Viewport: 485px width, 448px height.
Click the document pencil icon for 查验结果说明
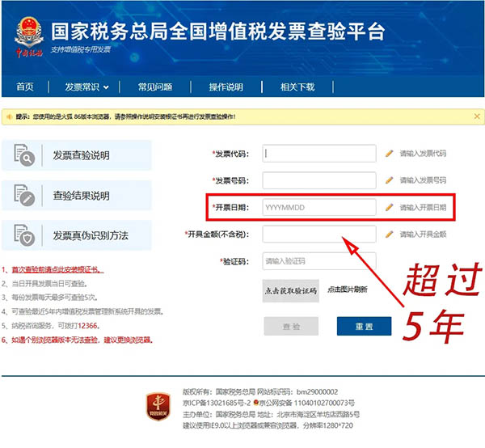point(24,195)
